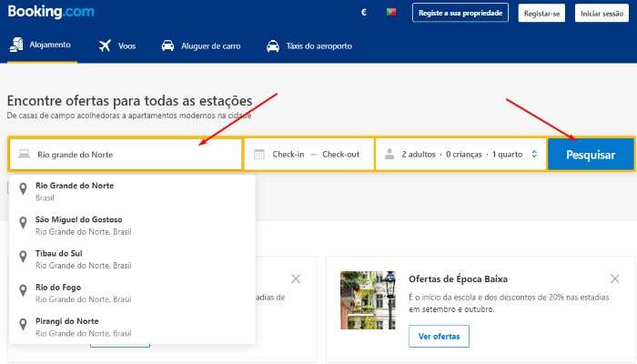Image resolution: width=637 pixels, height=364 pixels.
Task: Click the pin icon beside Rio do Fogo
Action: point(23,290)
